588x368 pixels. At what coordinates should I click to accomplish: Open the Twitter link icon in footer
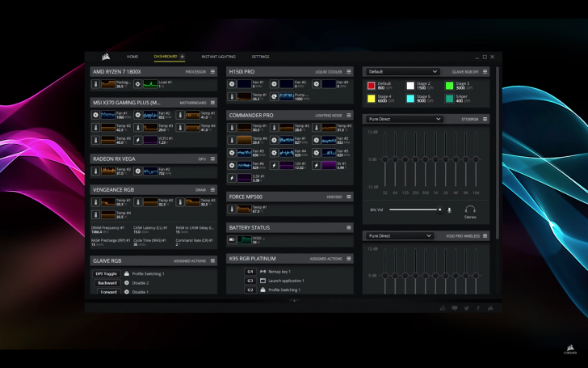[466, 307]
